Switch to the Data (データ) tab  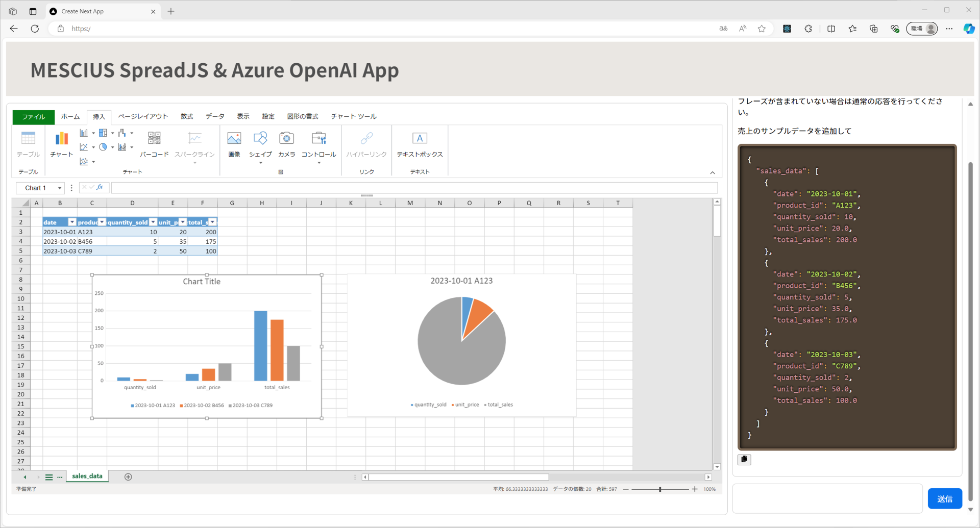(215, 117)
